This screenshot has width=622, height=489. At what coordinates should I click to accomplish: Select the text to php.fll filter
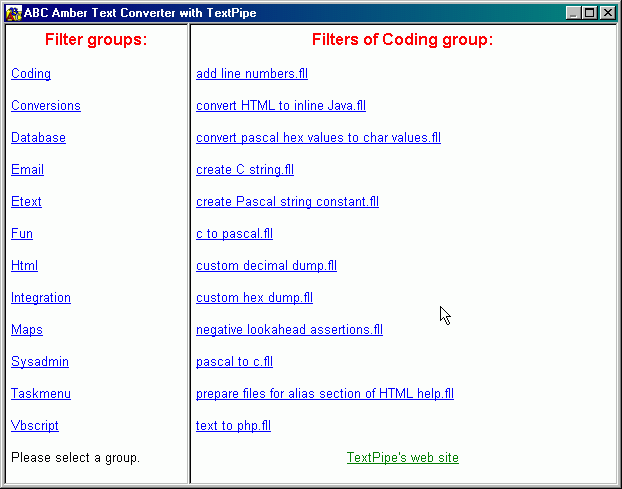(233, 426)
